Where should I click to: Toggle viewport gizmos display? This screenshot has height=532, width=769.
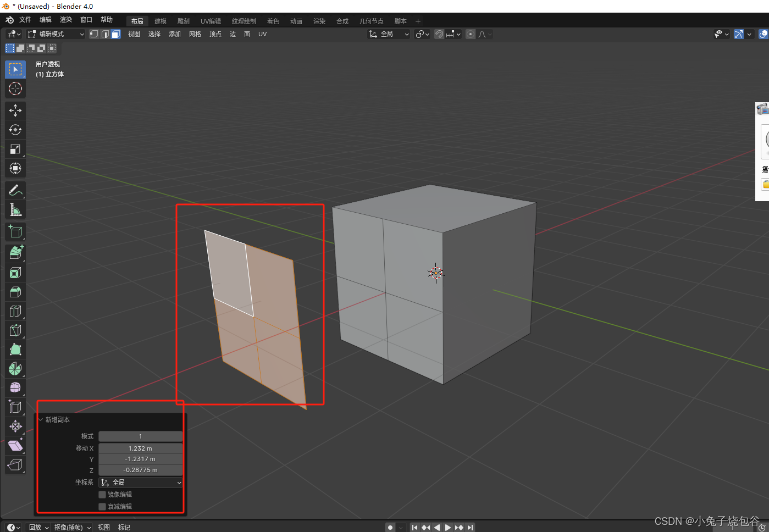click(738, 34)
